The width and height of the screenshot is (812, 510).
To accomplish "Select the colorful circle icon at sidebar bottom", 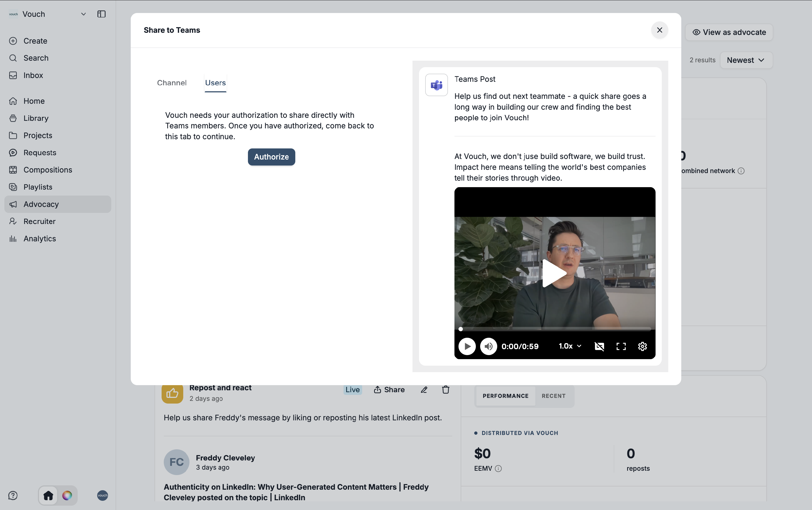I will pyautogui.click(x=67, y=495).
